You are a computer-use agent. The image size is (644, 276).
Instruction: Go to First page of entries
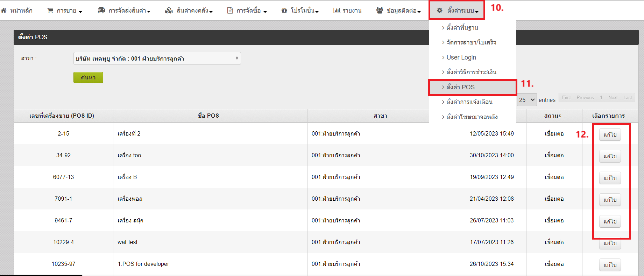(566, 97)
